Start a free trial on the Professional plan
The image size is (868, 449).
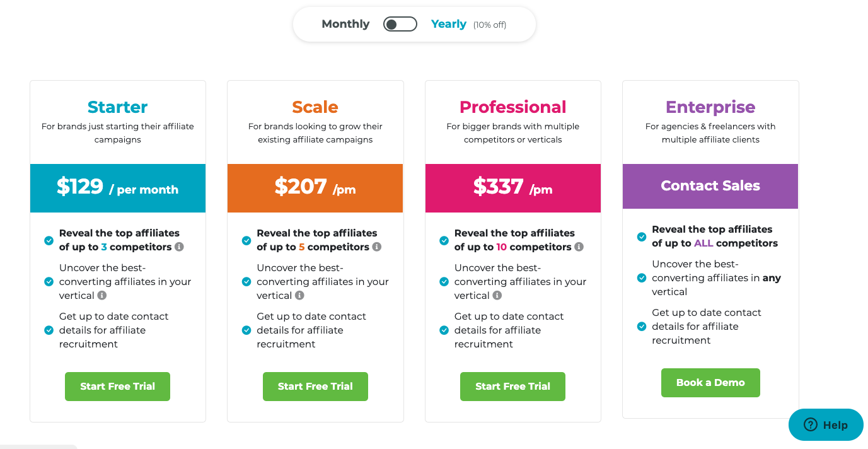coord(512,386)
